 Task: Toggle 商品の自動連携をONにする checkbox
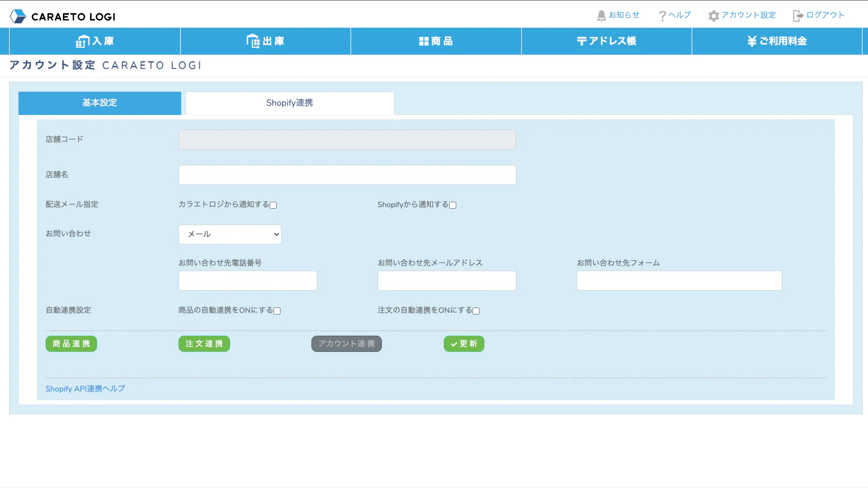pyautogui.click(x=277, y=311)
